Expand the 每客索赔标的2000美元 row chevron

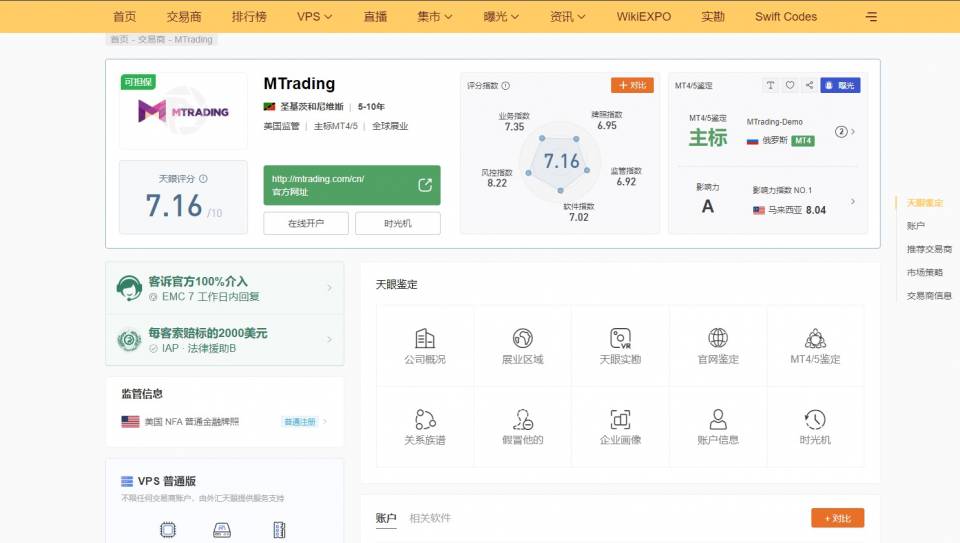coord(330,340)
